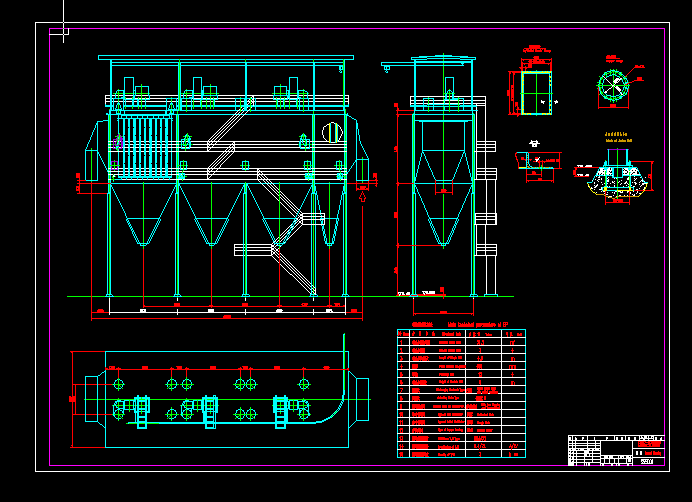Click the last row of the parameters table

[460, 453]
